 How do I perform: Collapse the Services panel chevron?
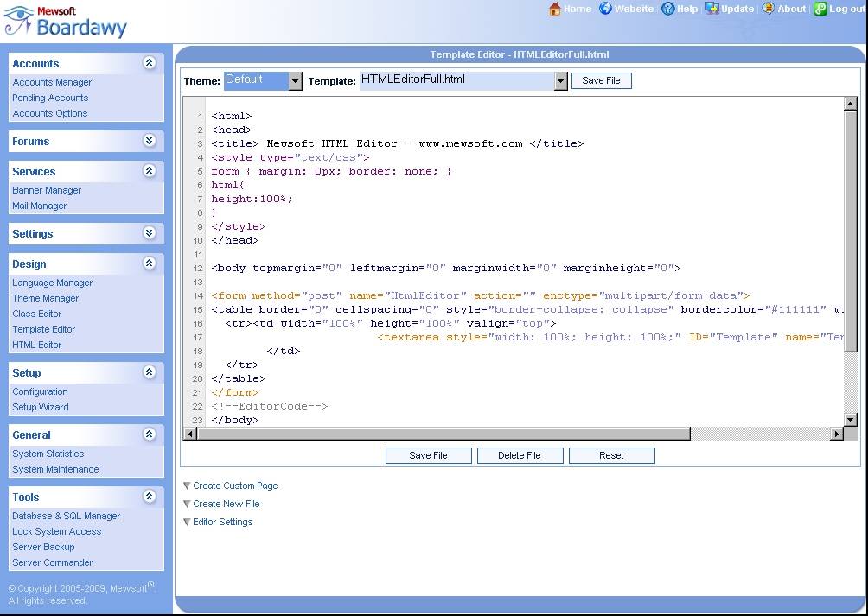(x=149, y=171)
